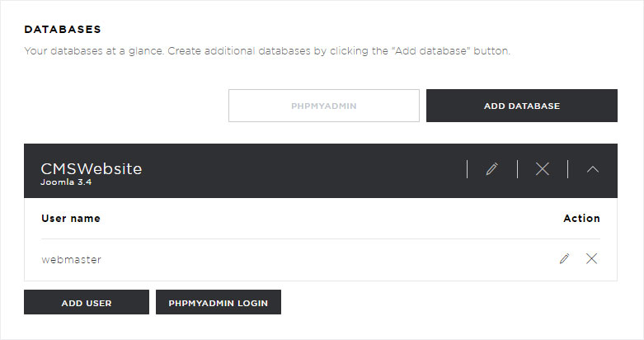Open the disabled phpMyAdmin button
The height and width of the screenshot is (340, 644).
[323, 106]
